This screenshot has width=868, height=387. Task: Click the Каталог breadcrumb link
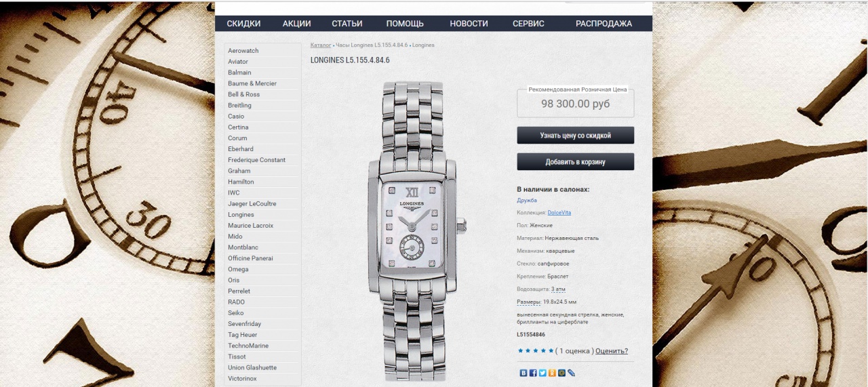pos(321,45)
